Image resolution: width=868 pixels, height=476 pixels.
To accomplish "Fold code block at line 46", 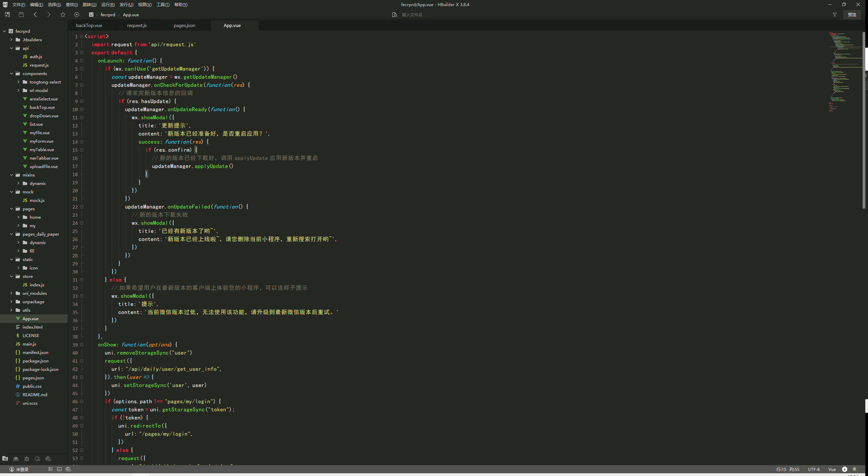I will (x=81, y=401).
